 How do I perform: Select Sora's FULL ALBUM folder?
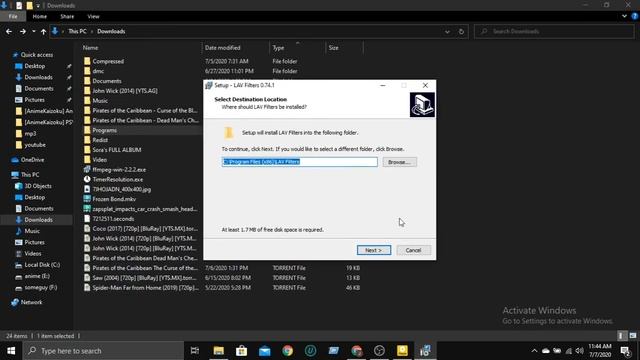point(116,150)
